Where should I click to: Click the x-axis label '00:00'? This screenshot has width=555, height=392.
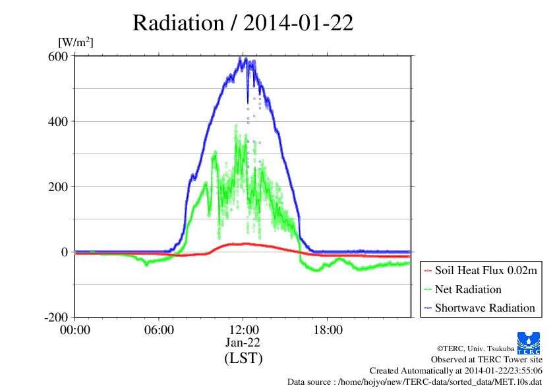click(x=75, y=329)
